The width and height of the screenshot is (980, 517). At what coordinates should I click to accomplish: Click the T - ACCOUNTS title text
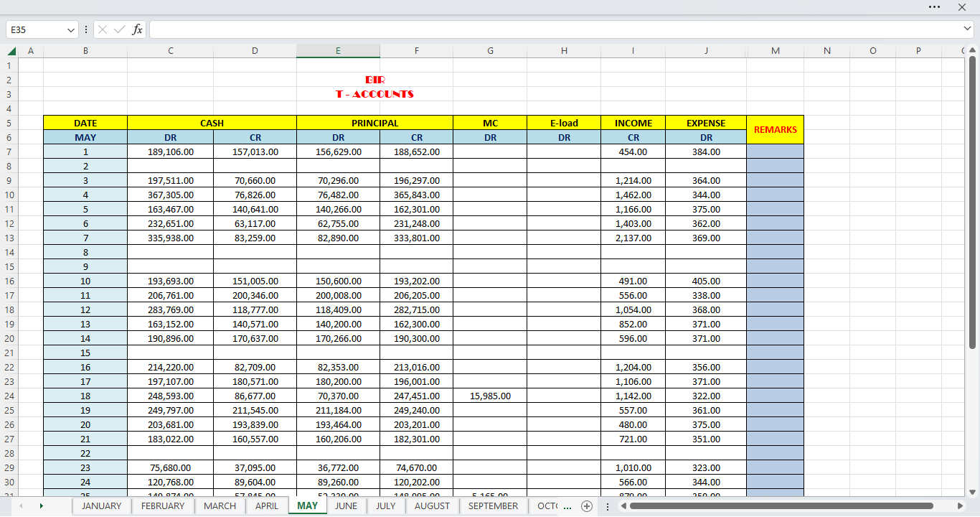click(x=374, y=94)
